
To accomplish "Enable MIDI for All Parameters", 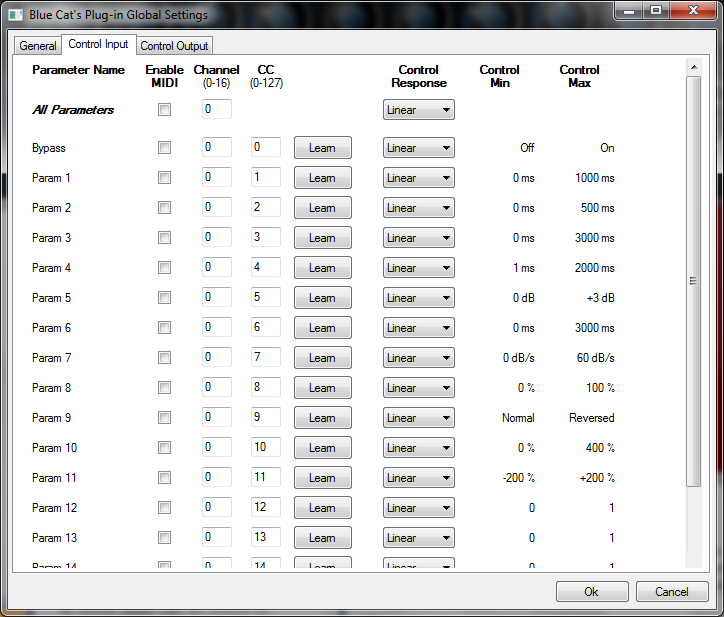I will pos(164,109).
